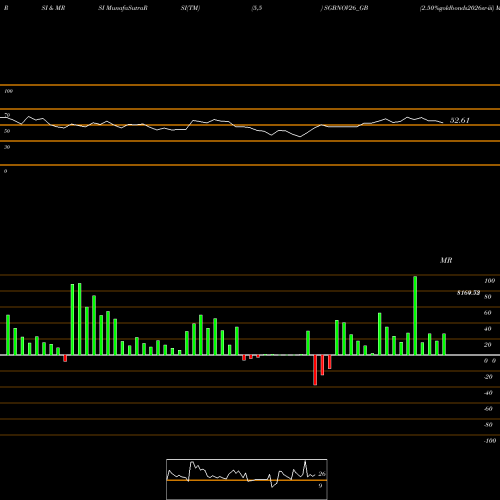Image resolution: width=500 pixels, height=500 pixels.
Task: Click the mini chart value 26
Action: [322, 474]
